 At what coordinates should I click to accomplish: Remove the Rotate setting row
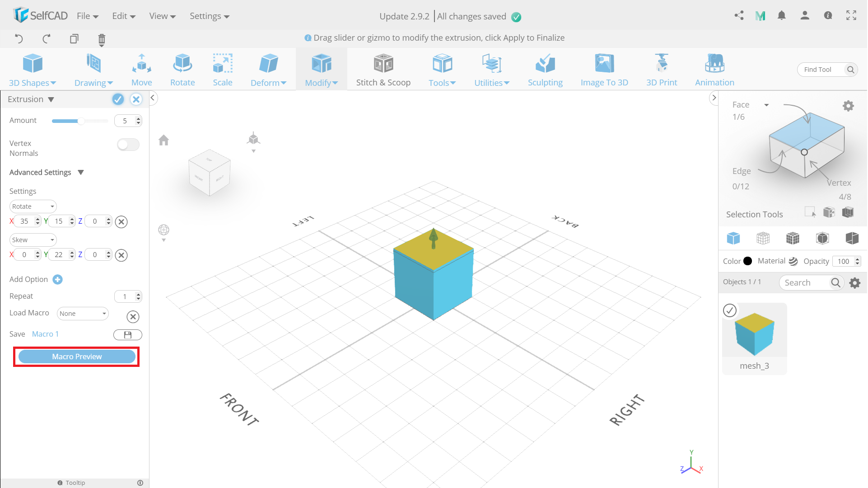coord(121,222)
